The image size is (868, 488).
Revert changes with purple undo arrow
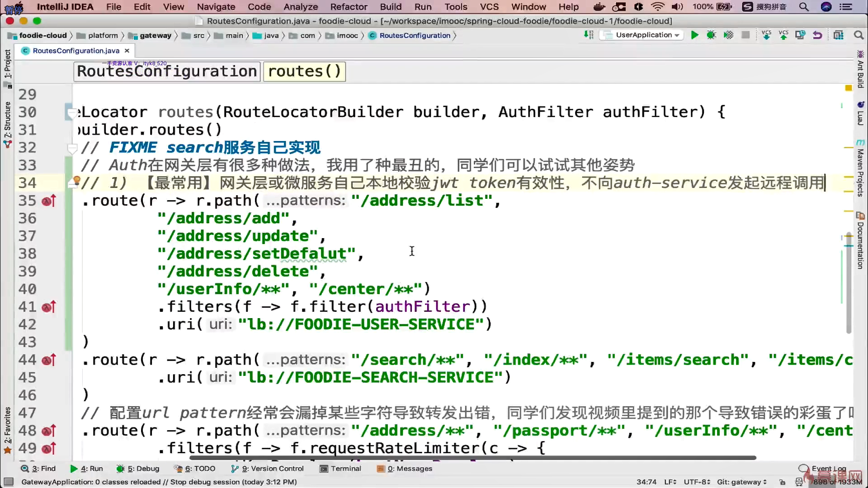pos(817,35)
